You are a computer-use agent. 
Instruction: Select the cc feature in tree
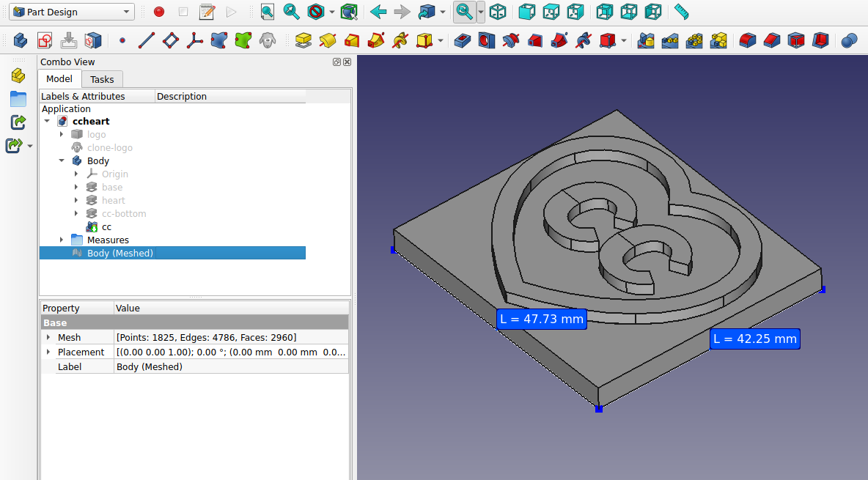[106, 227]
